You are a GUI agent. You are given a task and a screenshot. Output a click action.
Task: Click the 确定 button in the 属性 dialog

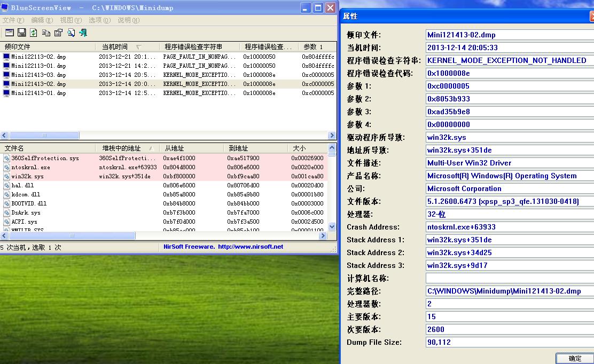[x=575, y=359]
